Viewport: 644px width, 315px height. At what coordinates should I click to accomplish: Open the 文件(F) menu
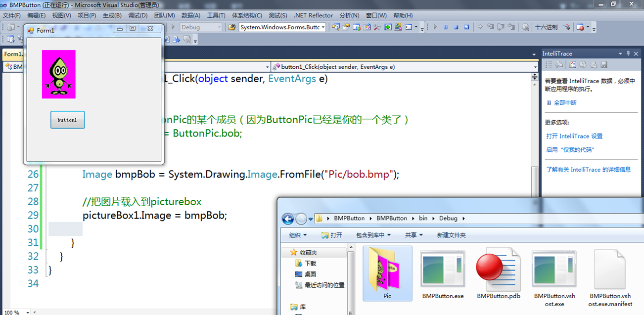click(11, 15)
